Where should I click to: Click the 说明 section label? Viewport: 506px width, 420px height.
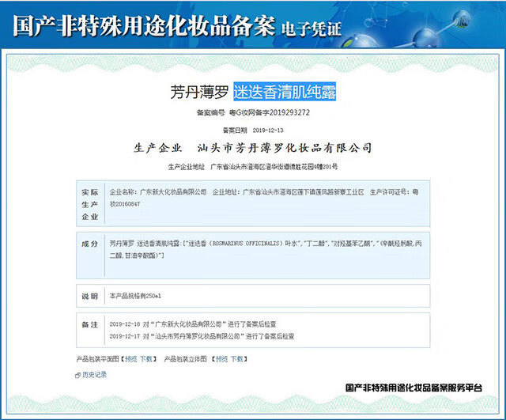coord(89,297)
